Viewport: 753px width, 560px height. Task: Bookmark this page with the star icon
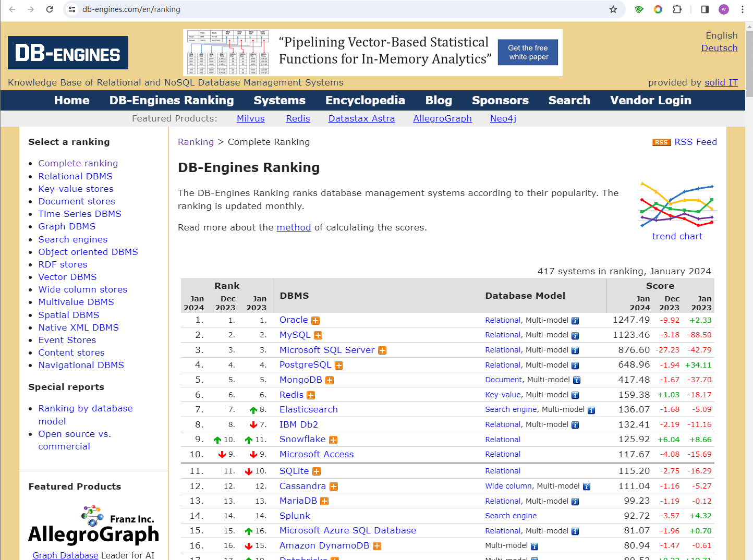pos(613,9)
